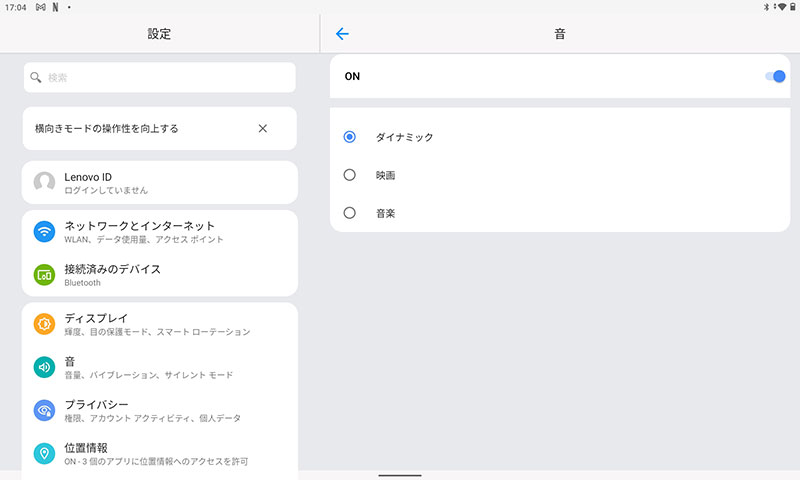Open ディスプレイ settings
This screenshot has width=800, height=480.
pos(160,324)
